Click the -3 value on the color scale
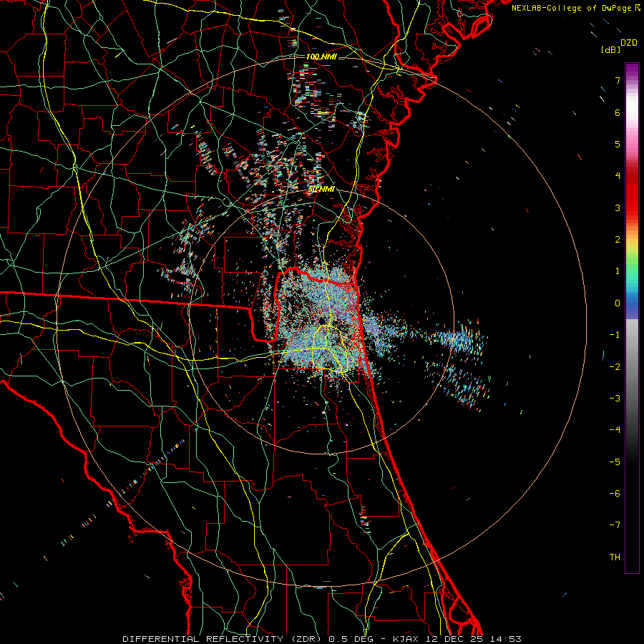The image size is (644, 644). [615, 399]
